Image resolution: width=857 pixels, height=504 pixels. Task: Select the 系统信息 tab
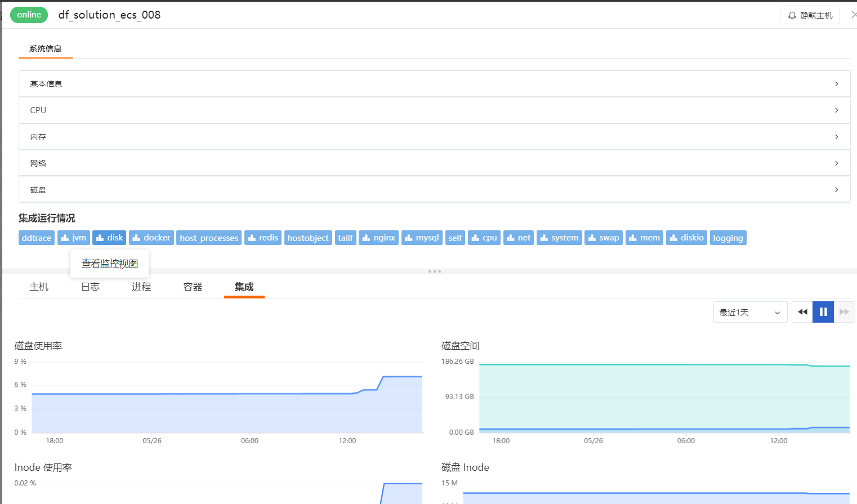pos(46,48)
